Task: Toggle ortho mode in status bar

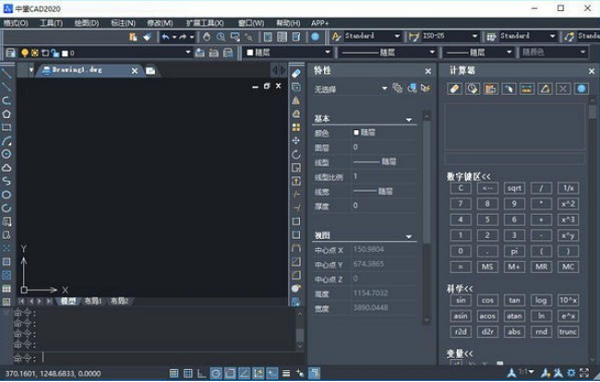Action: [x=202, y=373]
